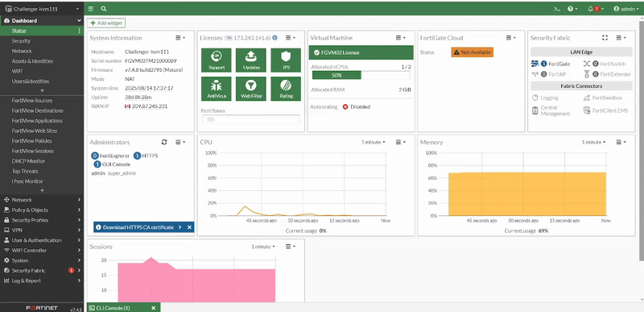This screenshot has height=312, width=644.
Task: Expand the Network menu in sidebar
Action: 42,200
